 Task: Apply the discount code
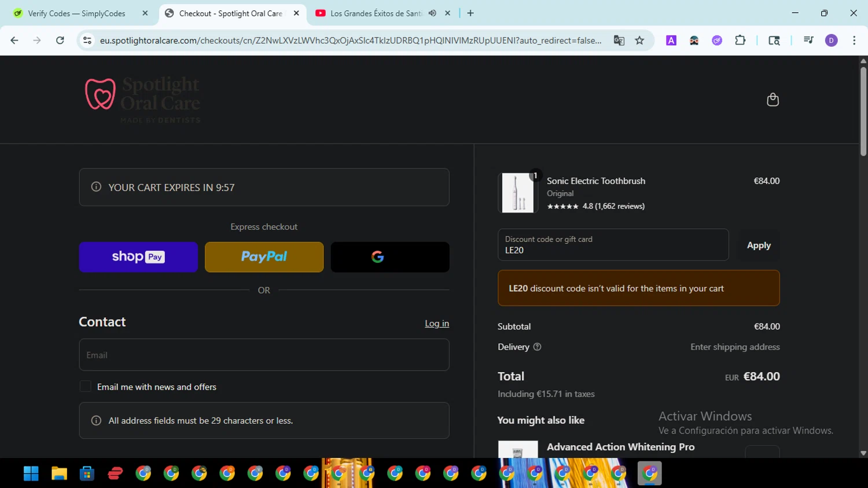759,245
